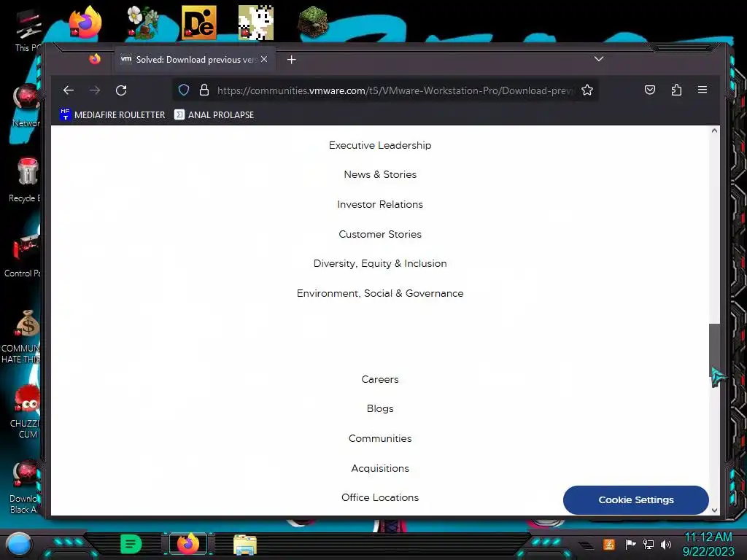This screenshot has height=560, width=747.
Task: View site security padlock info
Action: (x=204, y=90)
